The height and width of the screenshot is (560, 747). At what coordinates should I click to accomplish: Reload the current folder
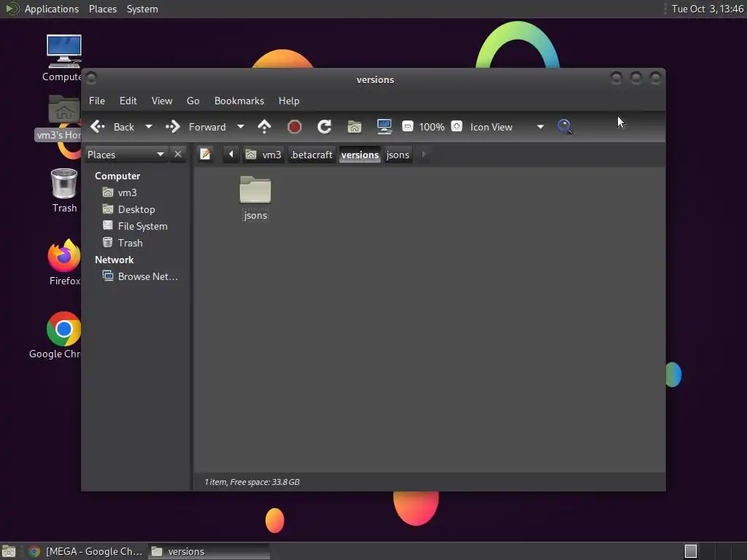pyautogui.click(x=325, y=127)
